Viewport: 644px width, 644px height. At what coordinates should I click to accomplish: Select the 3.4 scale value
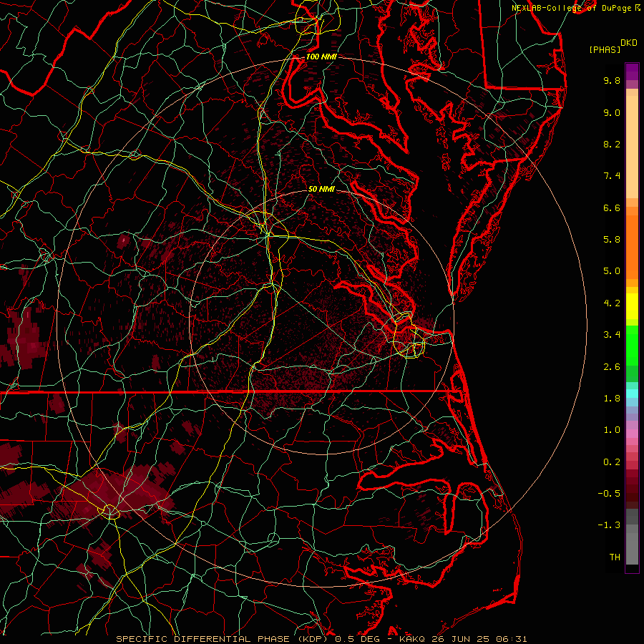pos(612,335)
